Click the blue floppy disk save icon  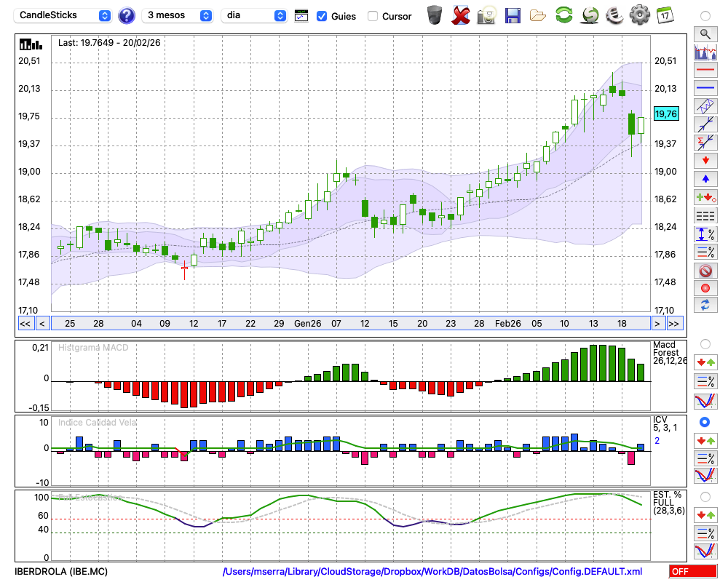[513, 15]
